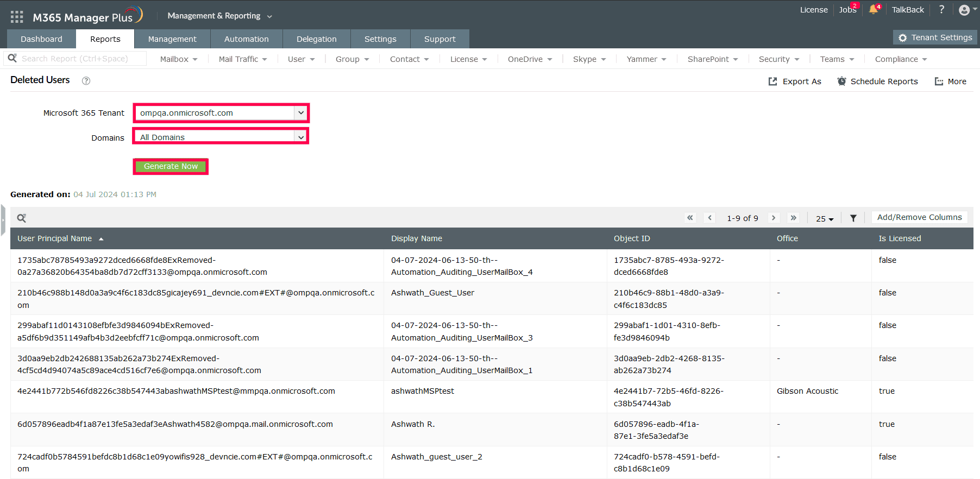Screen dimensions: 980x479
Task: Expand the User reports menu
Action: pos(301,59)
